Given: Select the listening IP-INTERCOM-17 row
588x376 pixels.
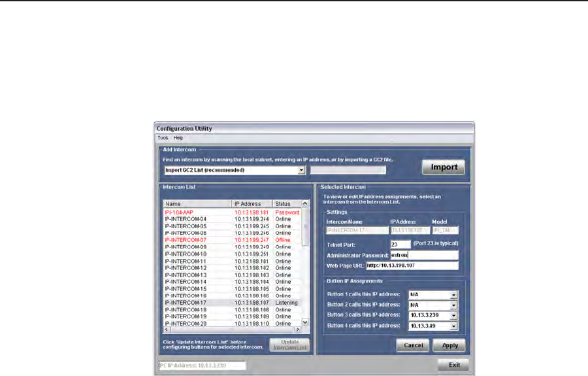Looking at the screenshot, I should [x=233, y=303].
